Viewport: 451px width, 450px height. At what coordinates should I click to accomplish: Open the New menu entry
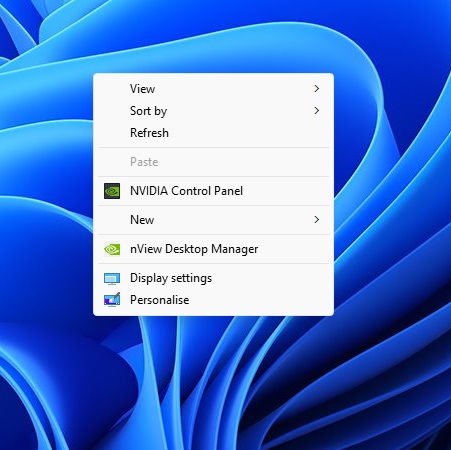click(213, 220)
